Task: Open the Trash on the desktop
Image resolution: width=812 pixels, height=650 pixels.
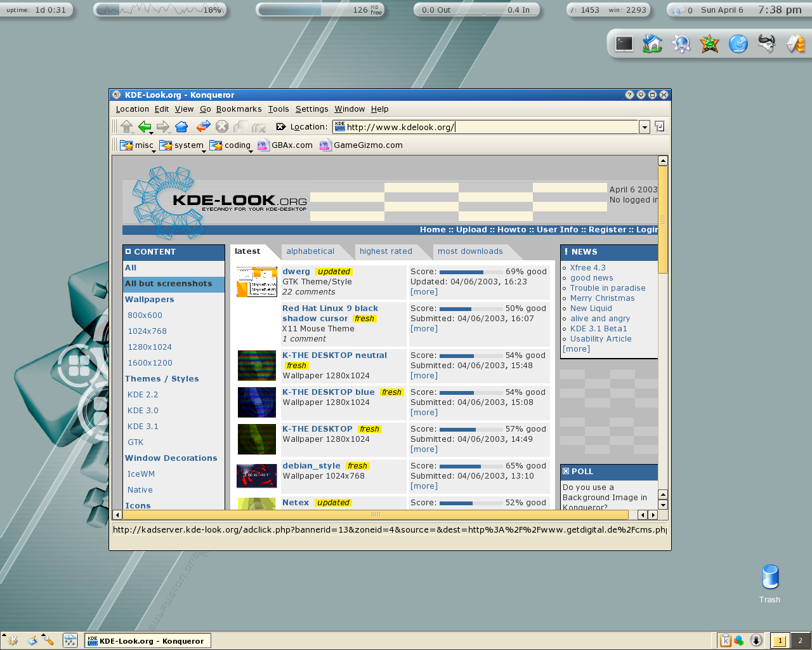Action: point(770,583)
